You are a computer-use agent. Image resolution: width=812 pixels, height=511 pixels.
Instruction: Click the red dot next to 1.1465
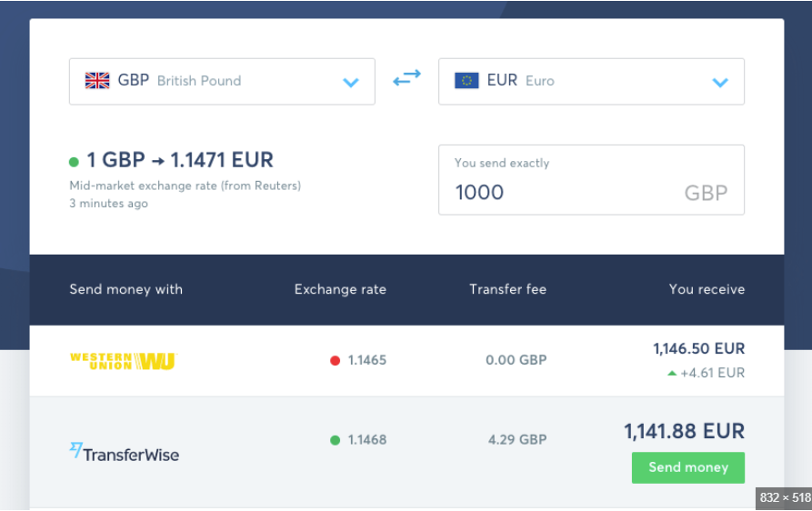[335, 361]
